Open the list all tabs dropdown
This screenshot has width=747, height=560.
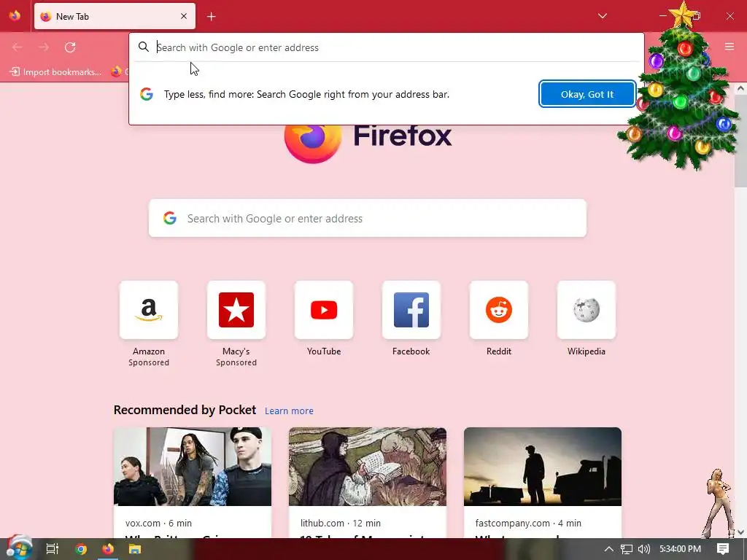pyautogui.click(x=602, y=16)
